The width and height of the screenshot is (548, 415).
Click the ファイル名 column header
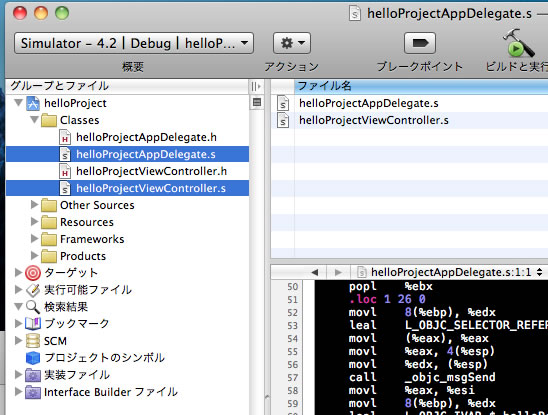pos(421,86)
